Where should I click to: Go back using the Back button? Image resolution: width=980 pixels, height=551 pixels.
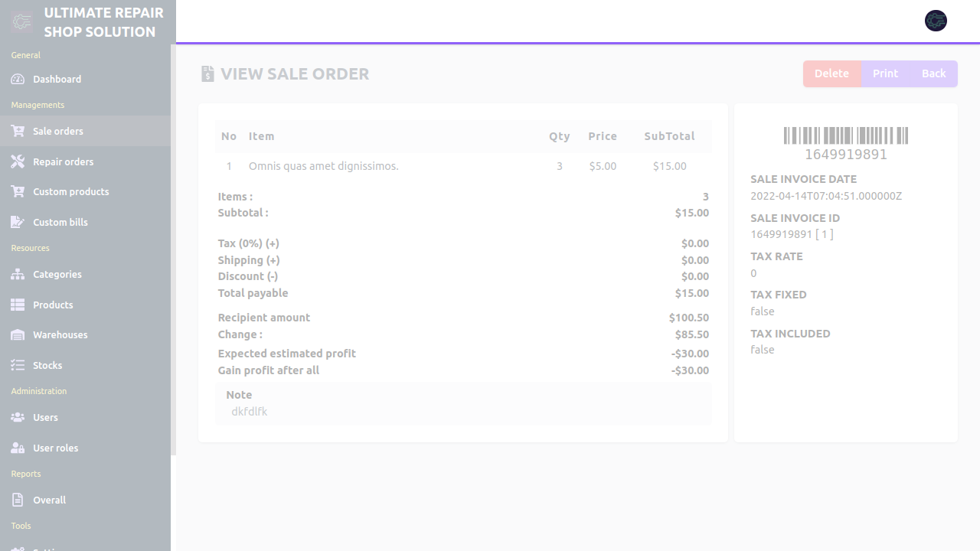pos(933,73)
